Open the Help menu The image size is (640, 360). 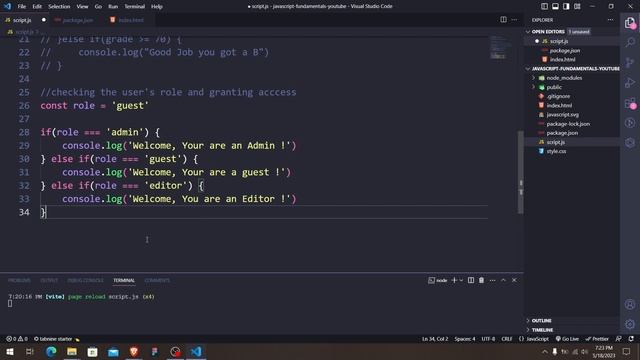coord(157,7)
